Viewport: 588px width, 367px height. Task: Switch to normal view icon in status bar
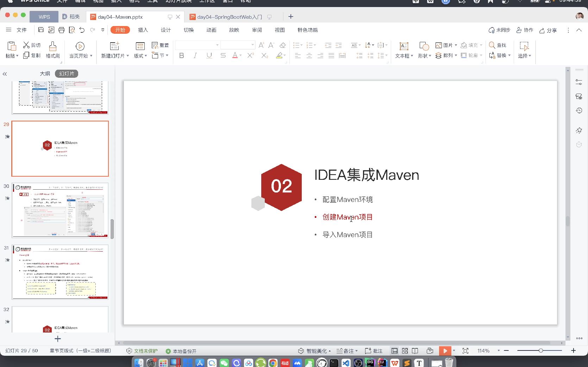coord(394,351)
